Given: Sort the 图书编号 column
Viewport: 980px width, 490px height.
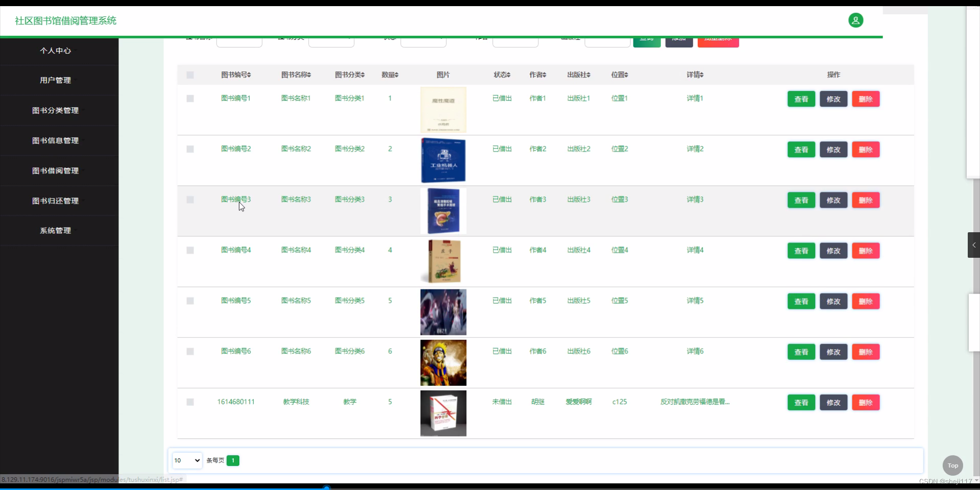Looking at the screenshot, I should pos(235,75).
